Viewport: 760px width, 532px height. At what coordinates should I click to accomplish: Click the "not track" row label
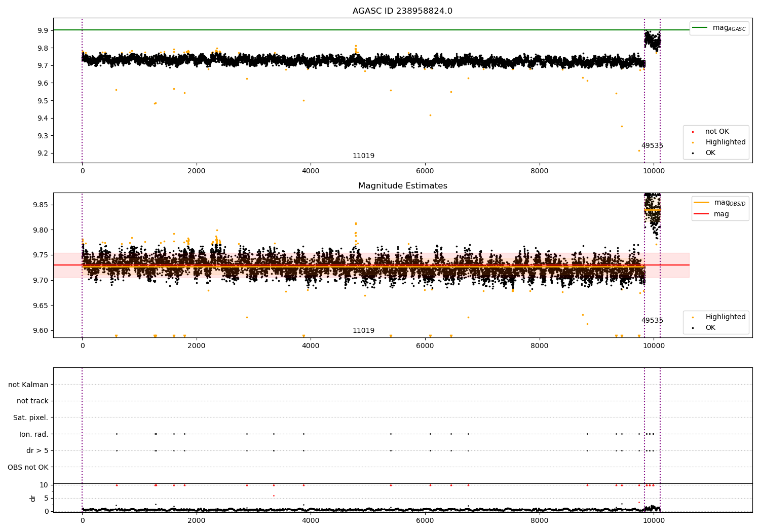click(32, 401)
